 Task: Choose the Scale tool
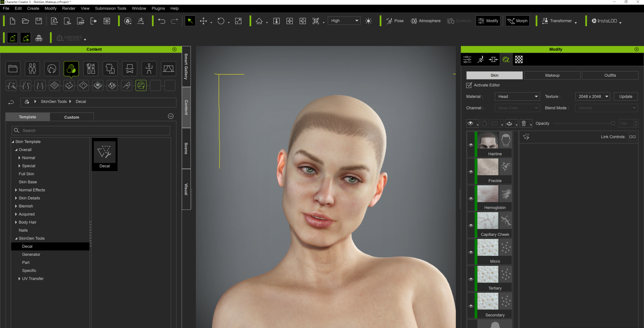tap(238, 21)
